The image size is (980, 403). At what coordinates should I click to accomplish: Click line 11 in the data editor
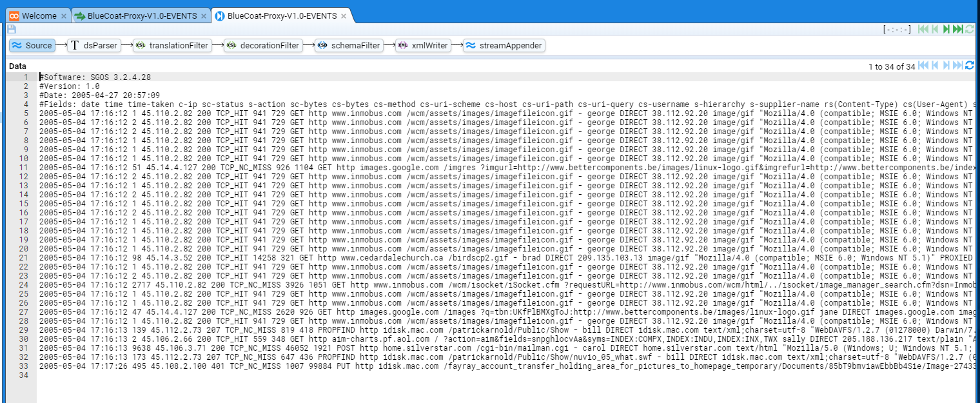coord(258,168)
